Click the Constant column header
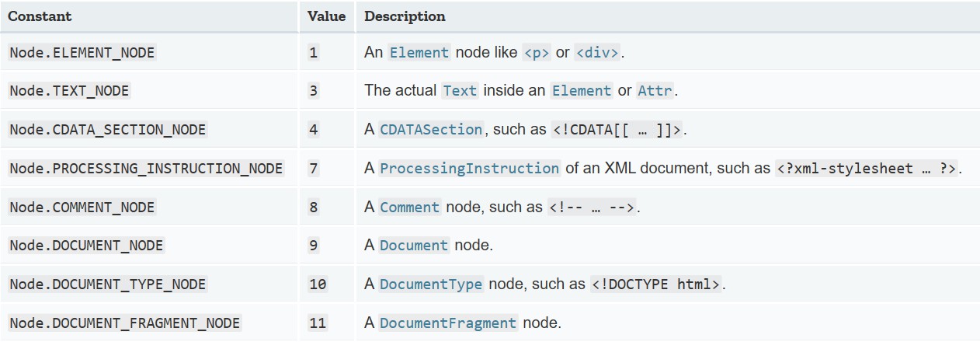Viewport: 980px width, 342px height. 40,16
